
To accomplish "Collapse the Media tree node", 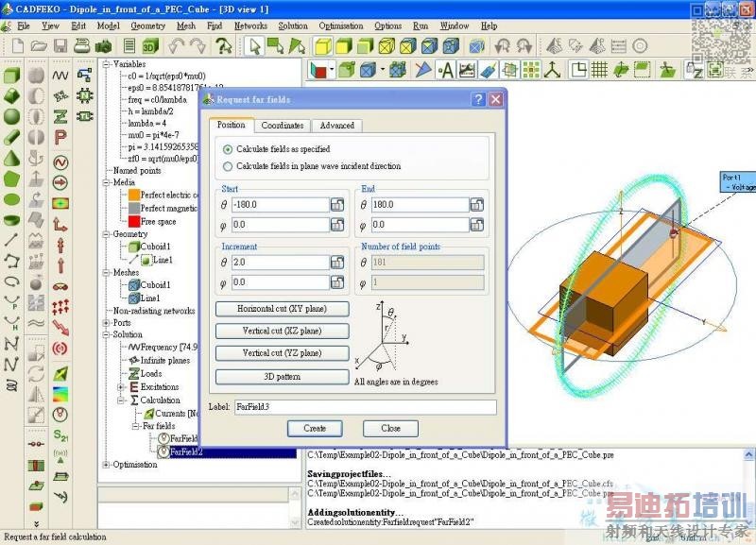I will point(106,182).
